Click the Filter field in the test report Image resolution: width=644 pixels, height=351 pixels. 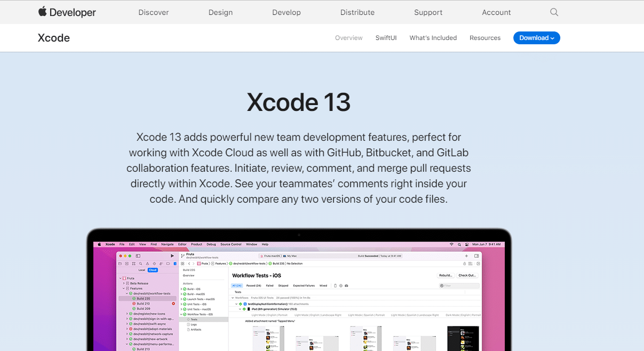tap(459, 286)
